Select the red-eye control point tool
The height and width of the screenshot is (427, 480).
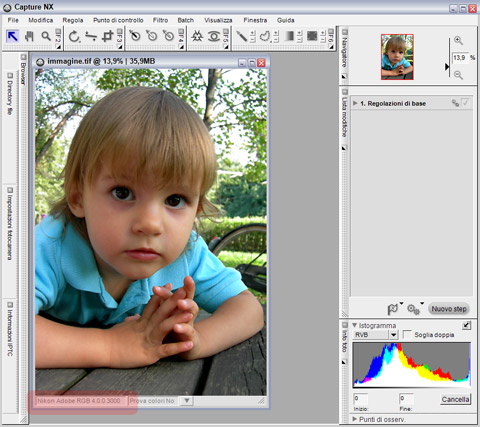pyautogui.click(x=214, y=36)
